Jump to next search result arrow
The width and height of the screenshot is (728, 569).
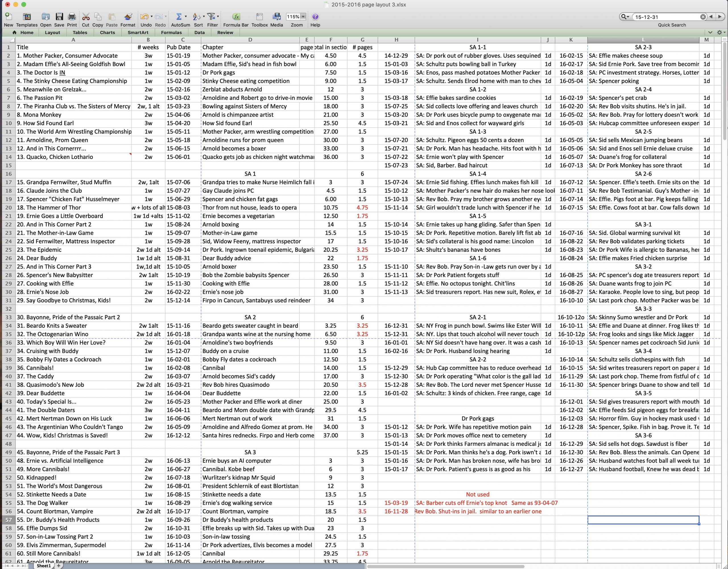pos(719,17)
